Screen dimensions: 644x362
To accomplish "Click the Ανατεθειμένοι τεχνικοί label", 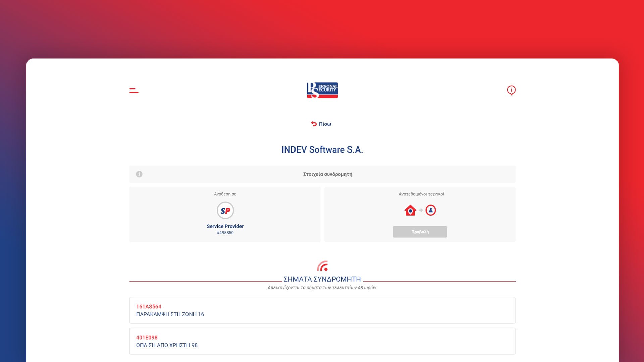I will tap(422, 194).
